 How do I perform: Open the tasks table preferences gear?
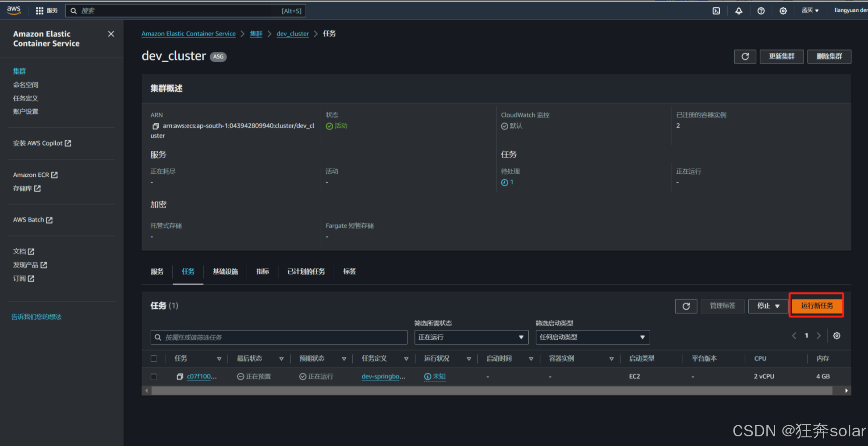pos(836,336)
